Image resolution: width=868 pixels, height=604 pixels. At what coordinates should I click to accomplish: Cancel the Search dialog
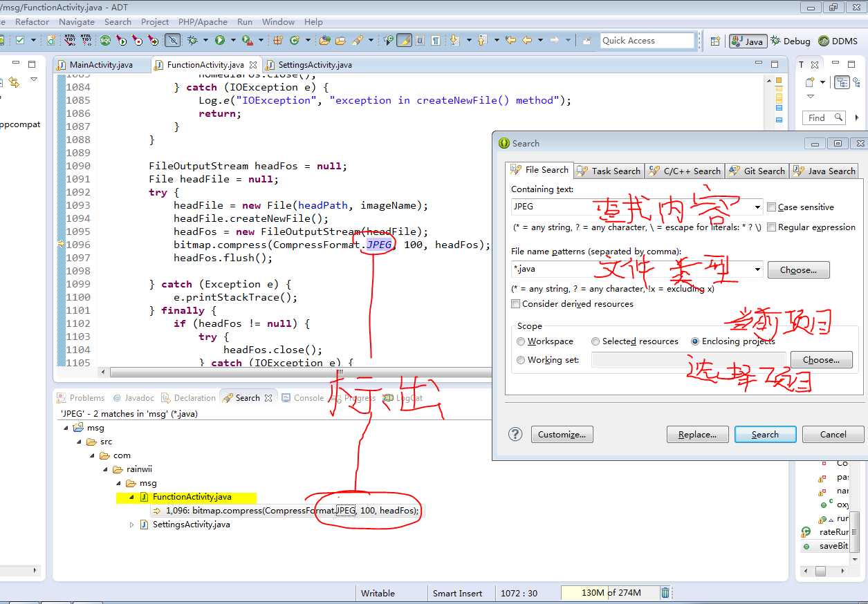pyautogui.click(x=833, y=434)
